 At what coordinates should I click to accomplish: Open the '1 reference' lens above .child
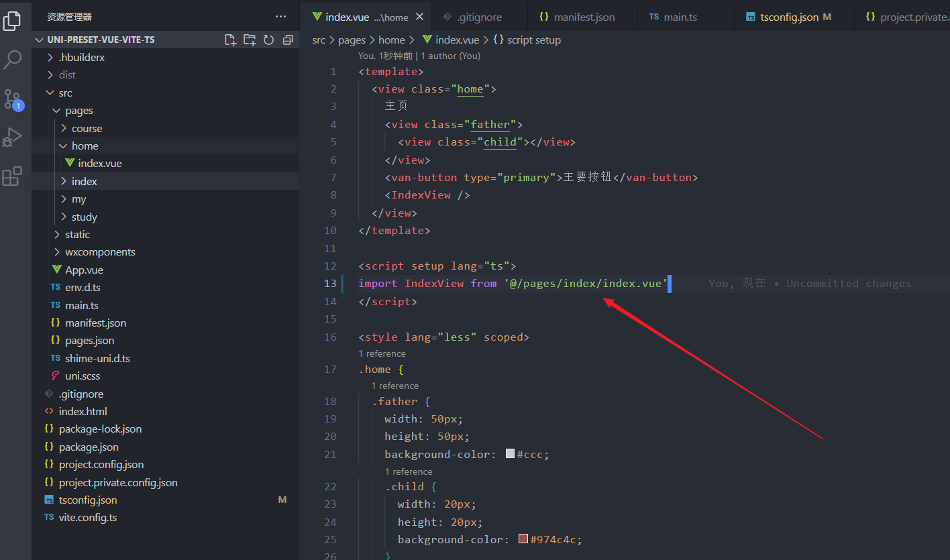tap(409, 471)
